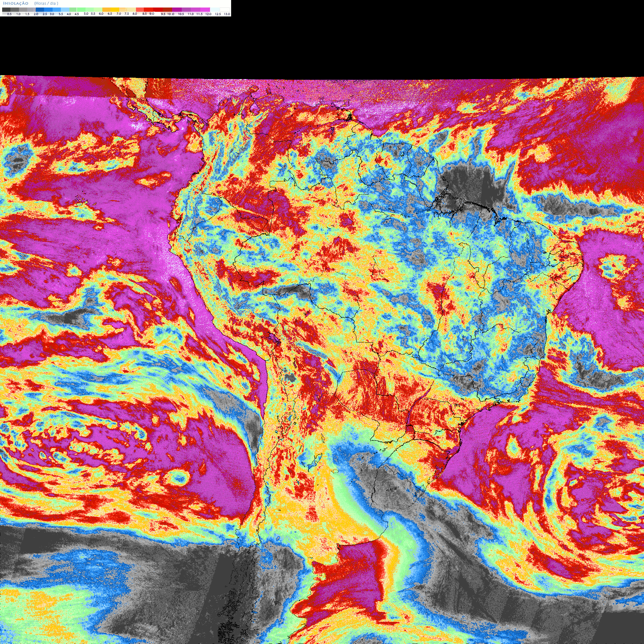Select the white legend swatch above 13.0
644x644 pixels.
coord(225,10)
